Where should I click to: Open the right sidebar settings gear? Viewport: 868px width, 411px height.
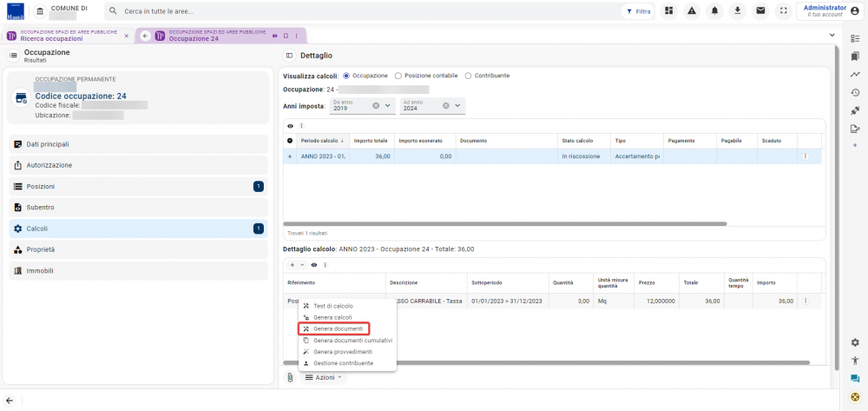tap(855, 342)
